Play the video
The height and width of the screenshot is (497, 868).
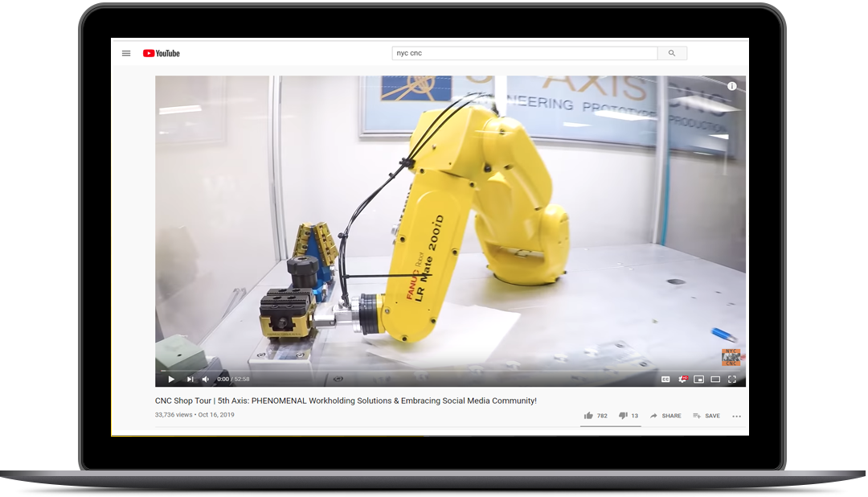click(171, 379)
